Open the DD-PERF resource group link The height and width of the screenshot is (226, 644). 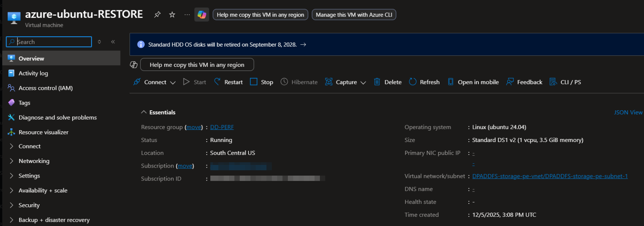click(x=222, y=127)
